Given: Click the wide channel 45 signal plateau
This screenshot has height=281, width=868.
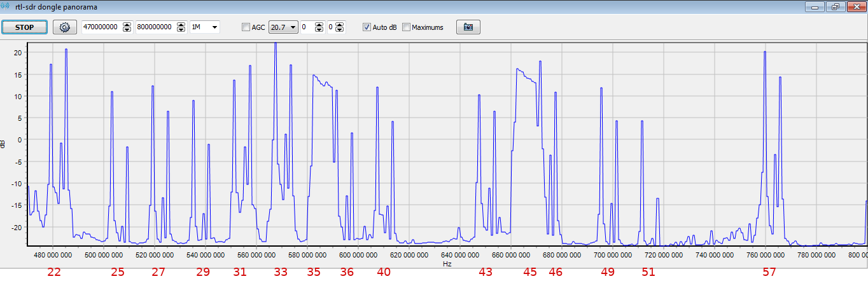Looking at the screenshot, I should click(525, 75).
